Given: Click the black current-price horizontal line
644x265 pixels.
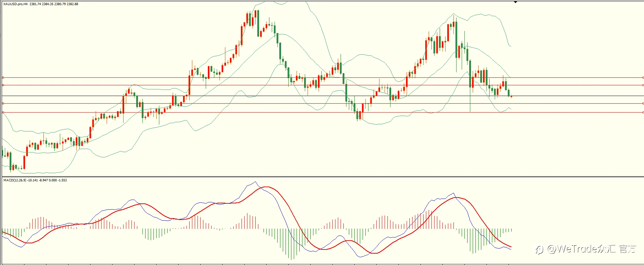Looking at the screenshot, I should point(323,96).
